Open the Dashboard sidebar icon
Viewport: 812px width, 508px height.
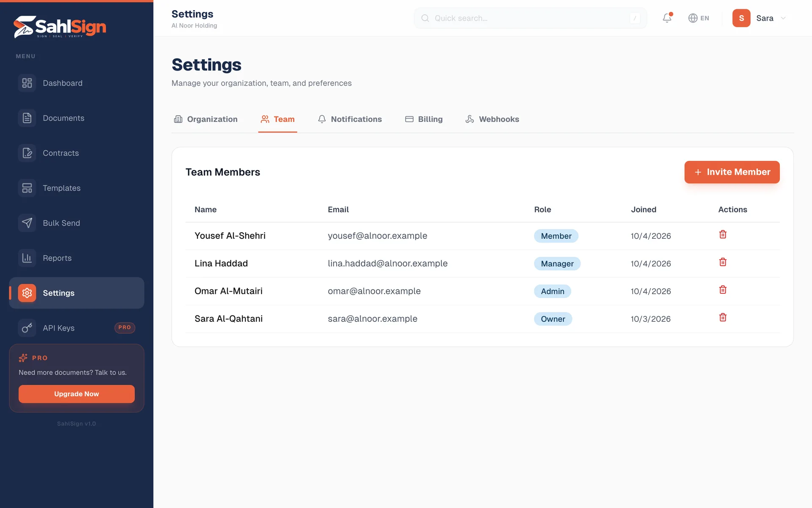click(27, 83)
